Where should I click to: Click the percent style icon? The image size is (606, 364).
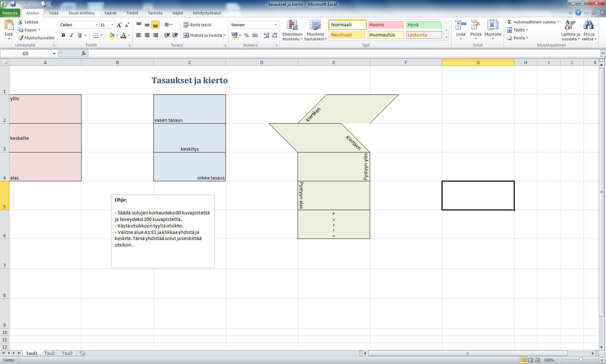pyautogui.click(x=246, y=35)
